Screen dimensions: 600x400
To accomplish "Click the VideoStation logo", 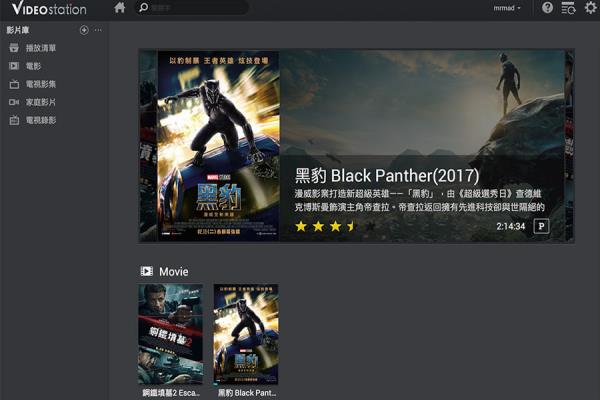I will coord(49,8).
